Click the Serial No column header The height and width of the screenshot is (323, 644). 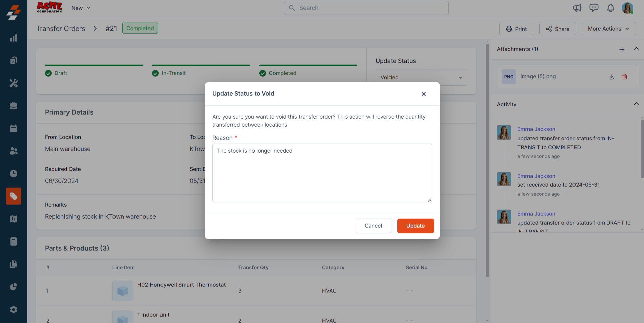click(x=416, y=267)
